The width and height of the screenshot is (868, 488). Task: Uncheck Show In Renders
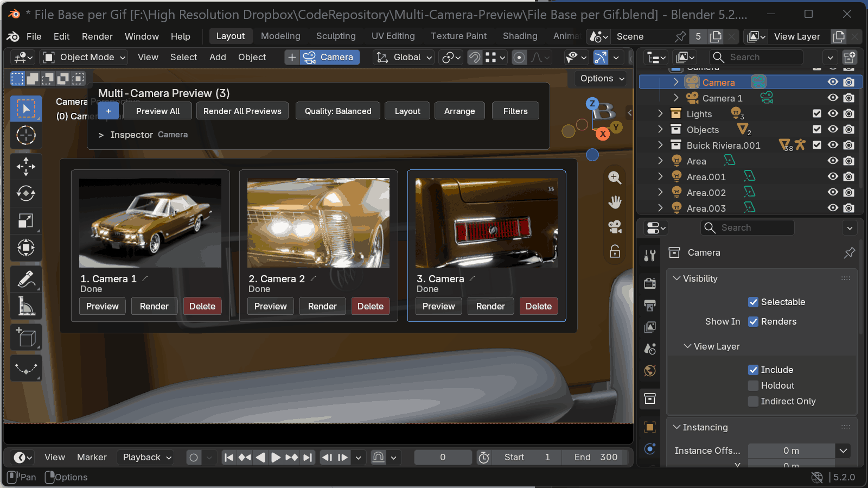pos(753,321)
